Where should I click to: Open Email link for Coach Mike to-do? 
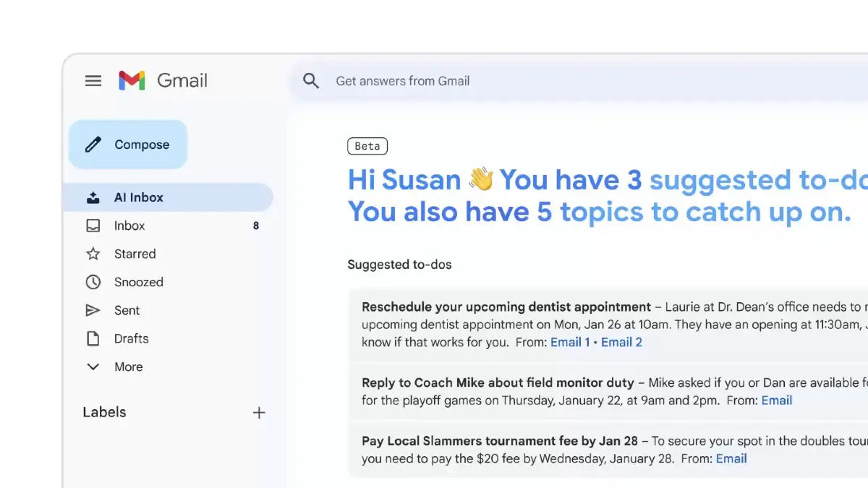click(x=777, y=400)
